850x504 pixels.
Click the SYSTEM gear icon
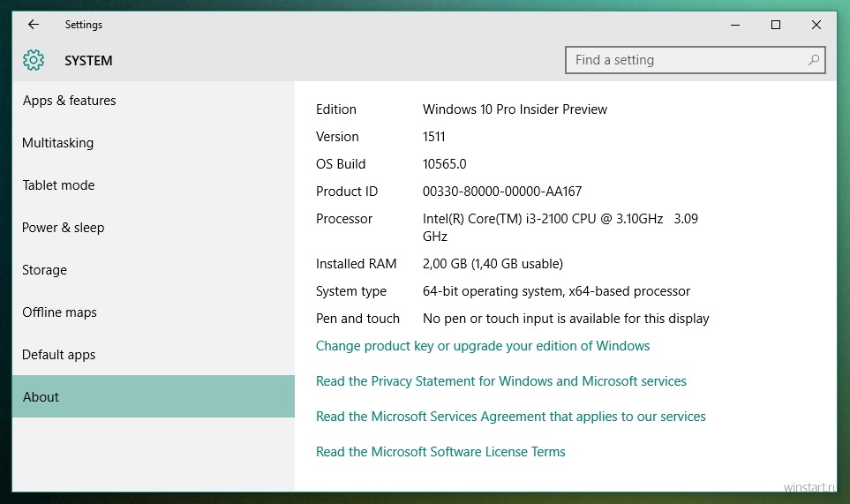pos(34,60)
